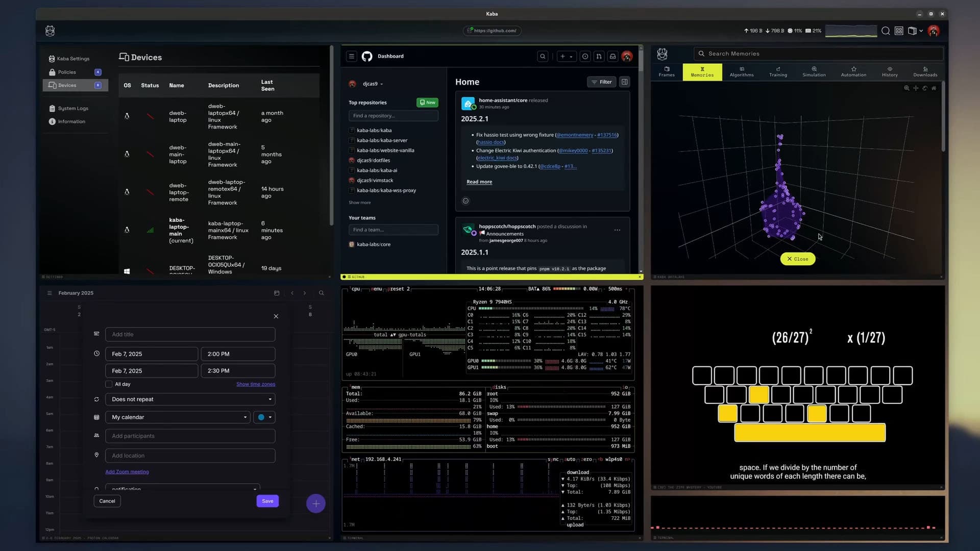Click the Save event button
980x551 pixels.
[x=267, y=501]
